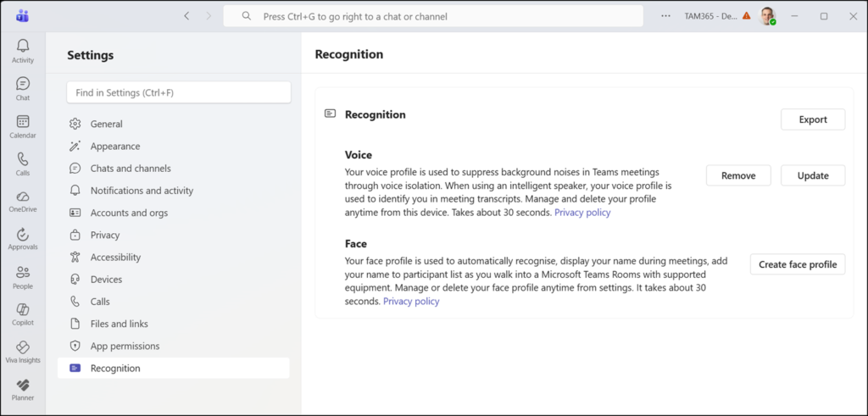Image resolution: width=868 pixels, height=416 pixels.
Task: Open the profile picture avatar menu
Action: coord(766,16)
